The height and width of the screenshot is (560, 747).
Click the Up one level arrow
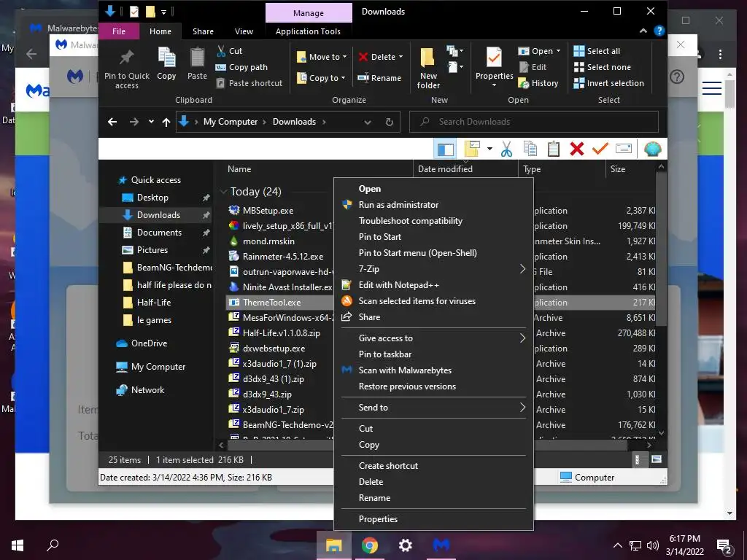tap(166, 122)
